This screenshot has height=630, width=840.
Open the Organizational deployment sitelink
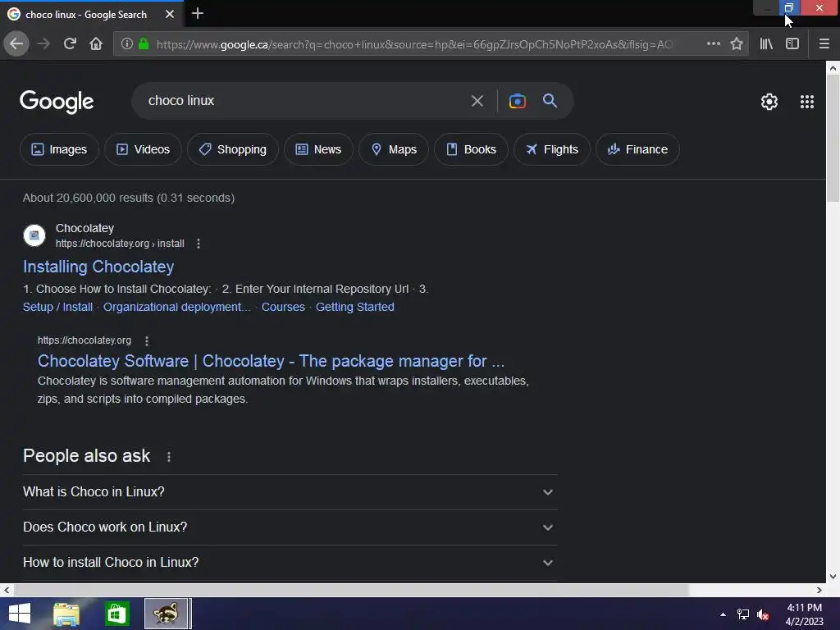pyautogui.click(x=177, y=307)
